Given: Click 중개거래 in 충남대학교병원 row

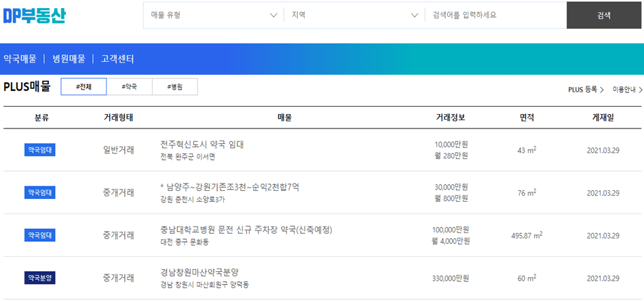Looking at the screenshot, I should 118,236.
